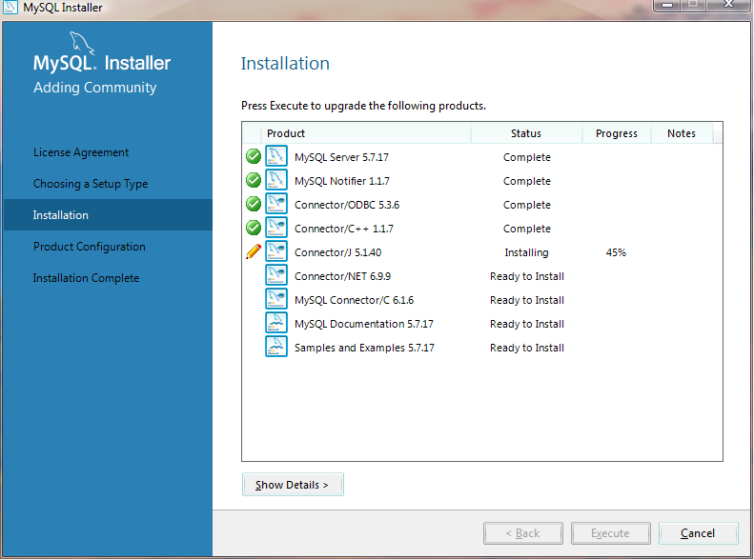Viewport: 754px width, 560px height.
Task: Click the MySQL dolphin logo in sidebar
Action: (82, 43)
